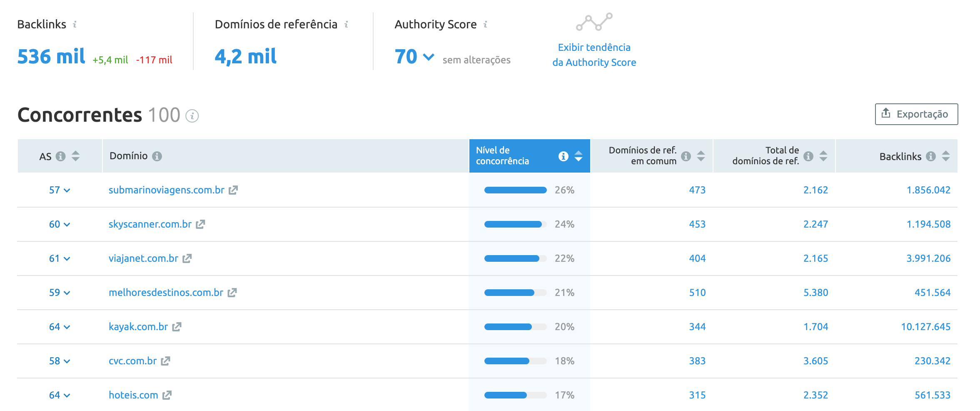The width and height of the screenshot is (980, 411).
Task: Click the trend graph icon
Action: pyautogui.click(x=594, y=22)
